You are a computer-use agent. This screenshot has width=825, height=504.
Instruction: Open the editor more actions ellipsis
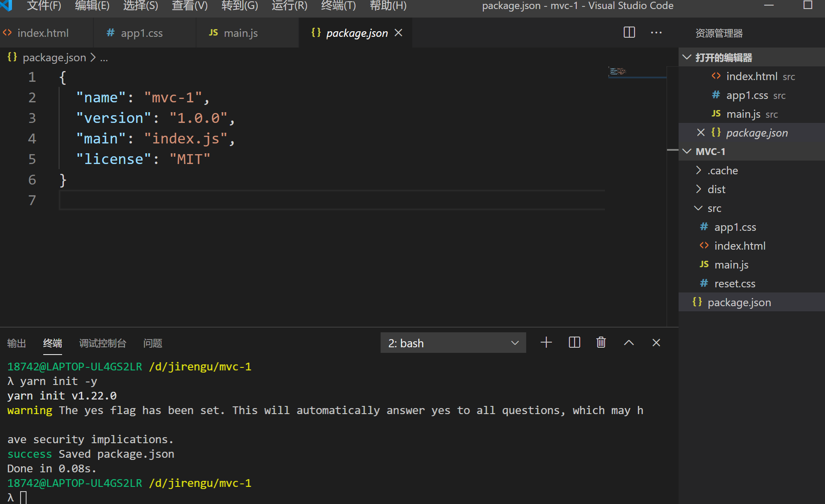(656, 33)
